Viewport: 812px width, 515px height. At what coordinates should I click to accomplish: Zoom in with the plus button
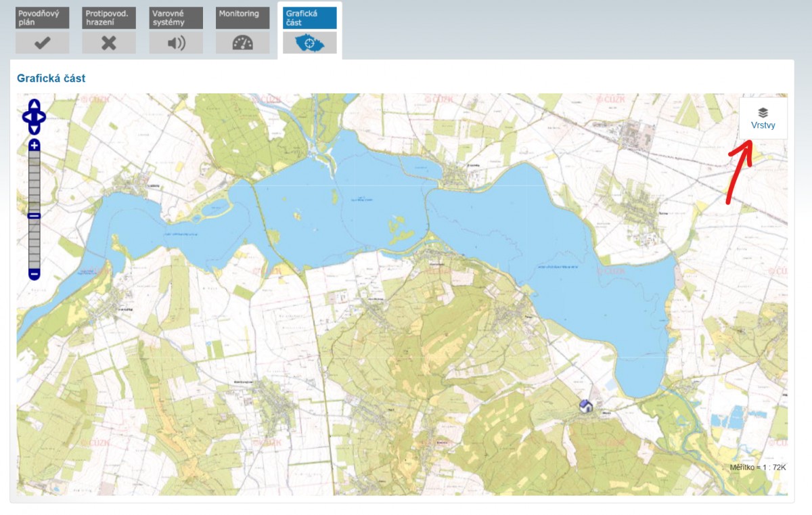(35, 145)
